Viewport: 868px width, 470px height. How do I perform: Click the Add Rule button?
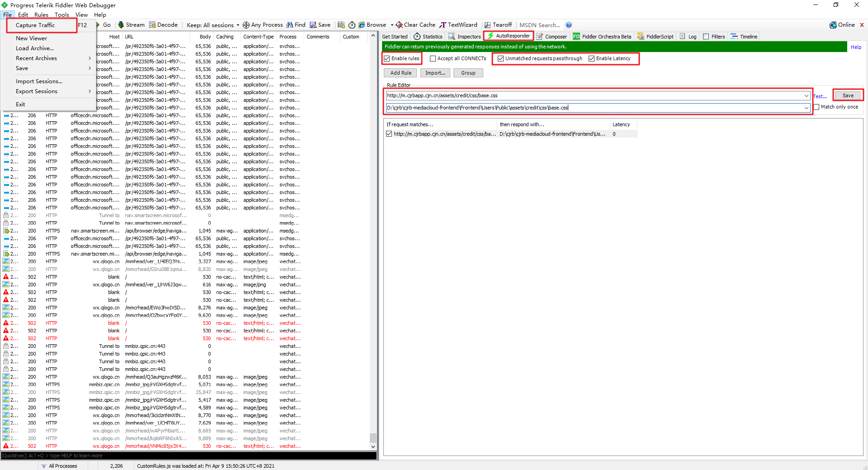(401, 73)
